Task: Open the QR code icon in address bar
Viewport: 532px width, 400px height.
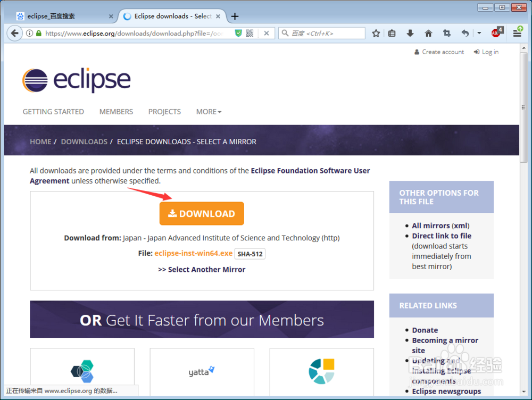Action: [x=250, y=34]
